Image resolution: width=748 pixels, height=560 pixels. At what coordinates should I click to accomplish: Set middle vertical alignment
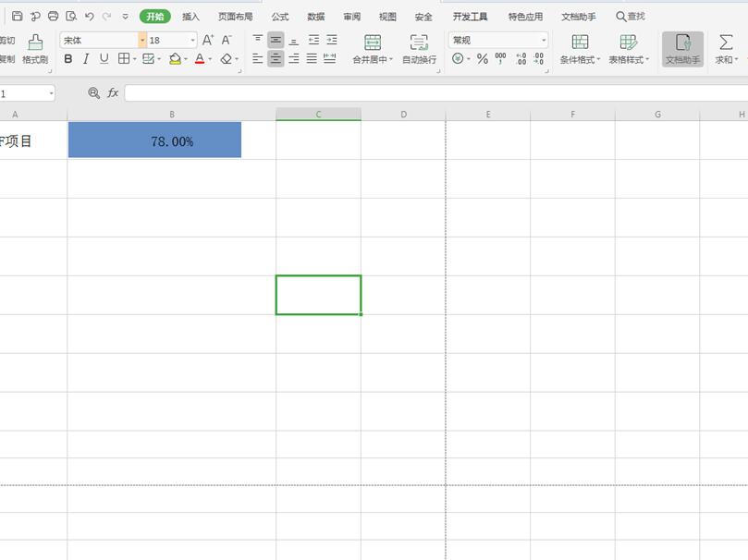pyautogui.click(x=276, y=40)
